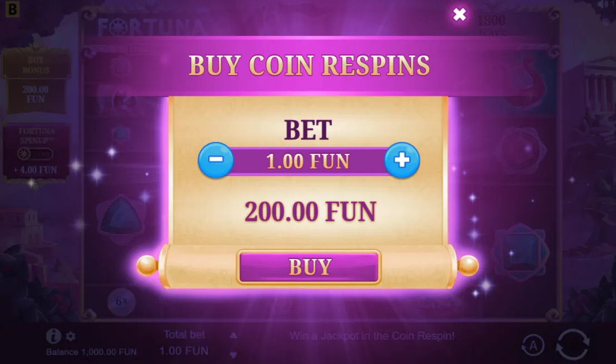
Task: Toggle the sound speaker icon
Action: pos(602,4)
